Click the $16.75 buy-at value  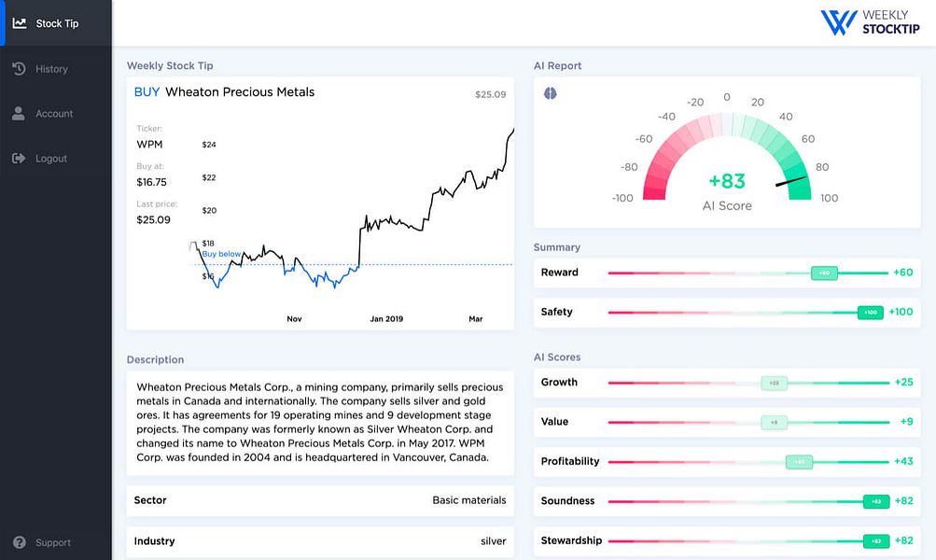point(151,182)
